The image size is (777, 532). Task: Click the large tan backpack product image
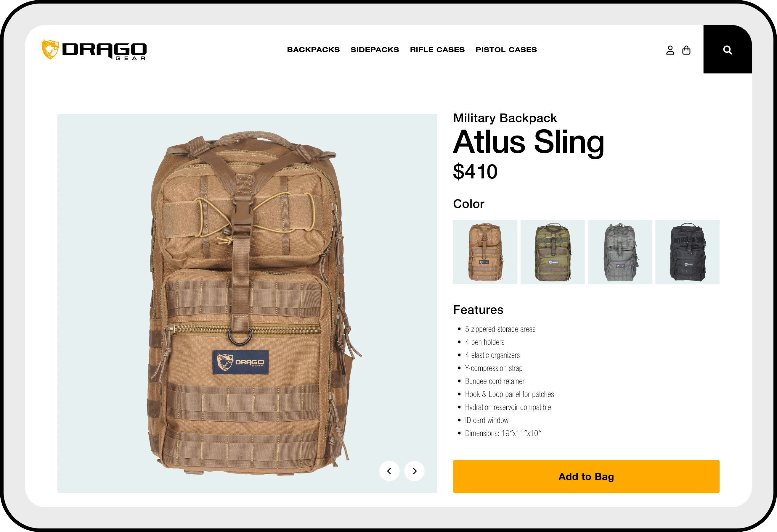tap(247, 303)
